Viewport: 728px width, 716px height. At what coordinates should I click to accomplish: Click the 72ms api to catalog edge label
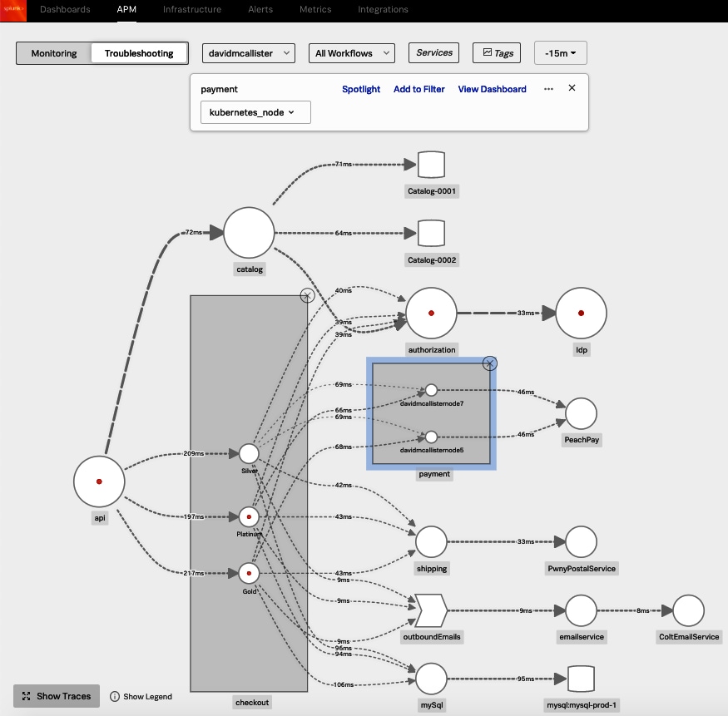194,232
